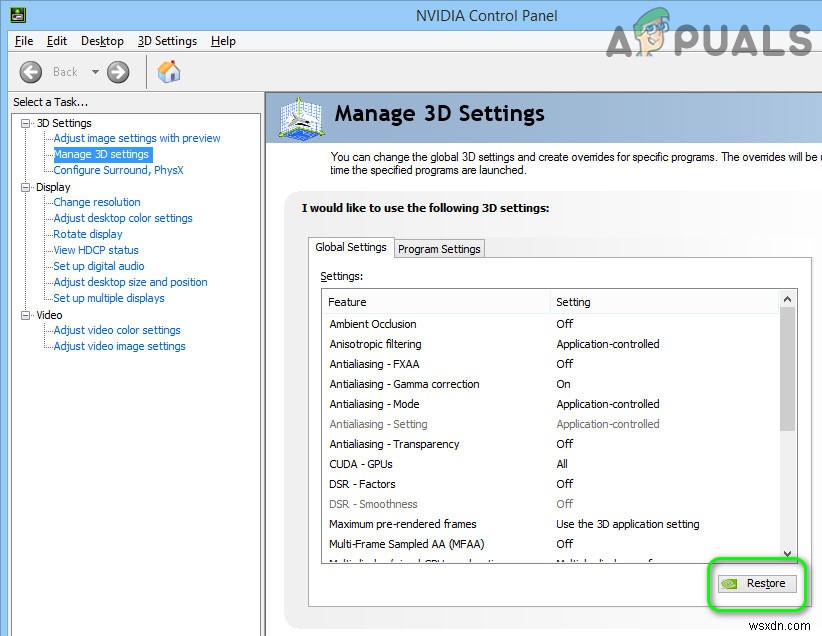Switch to the Program Settings tab
The height and width of the screenshot is (636, 822).
[439, 249]
